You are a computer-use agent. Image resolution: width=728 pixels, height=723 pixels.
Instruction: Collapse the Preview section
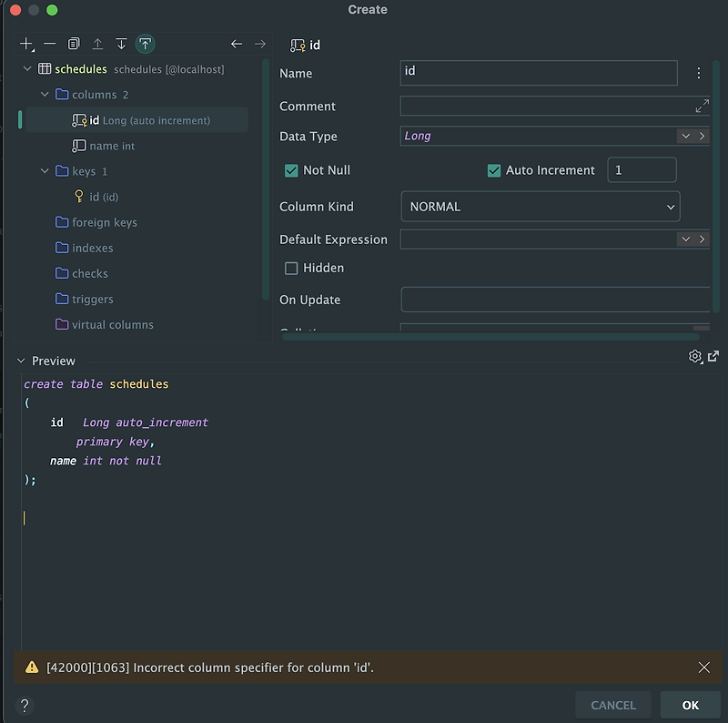click(x=21, y=361)
